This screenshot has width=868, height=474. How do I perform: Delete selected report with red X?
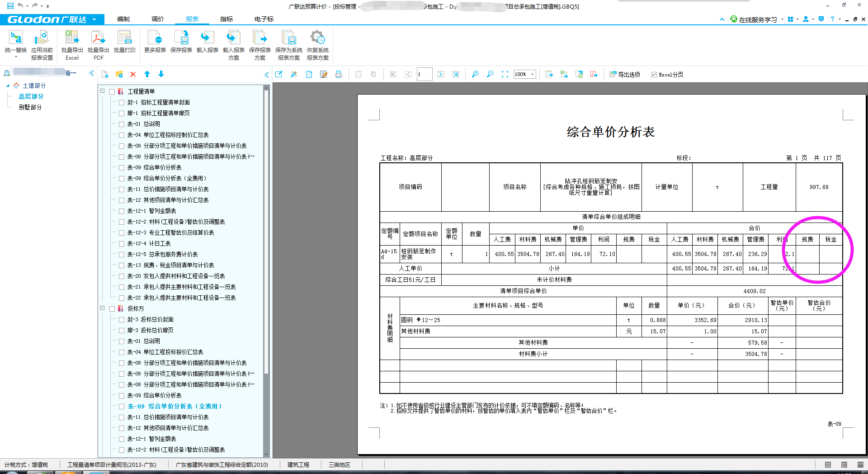pos(133,74)
